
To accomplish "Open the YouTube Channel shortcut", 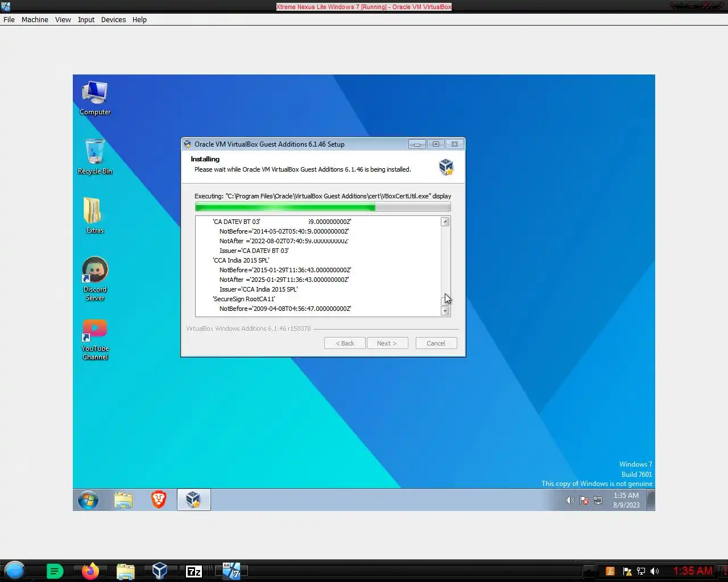I will [94, 339].
